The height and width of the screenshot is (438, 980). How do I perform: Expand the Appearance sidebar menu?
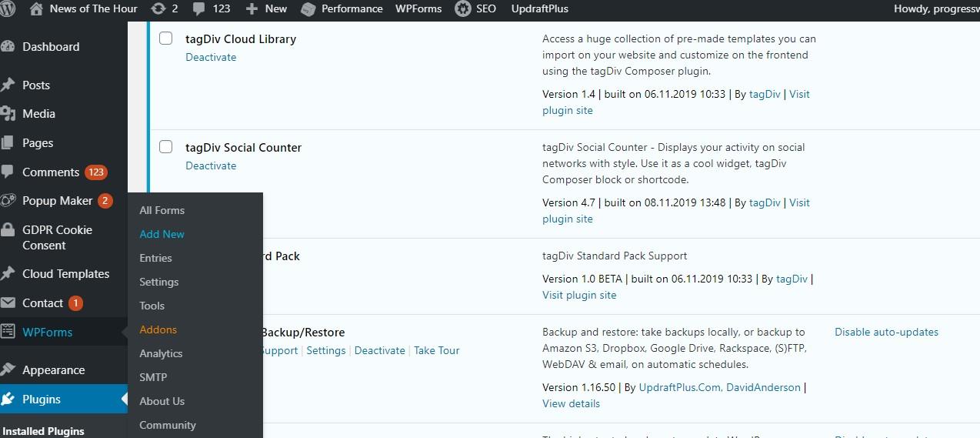click(53, 369)
